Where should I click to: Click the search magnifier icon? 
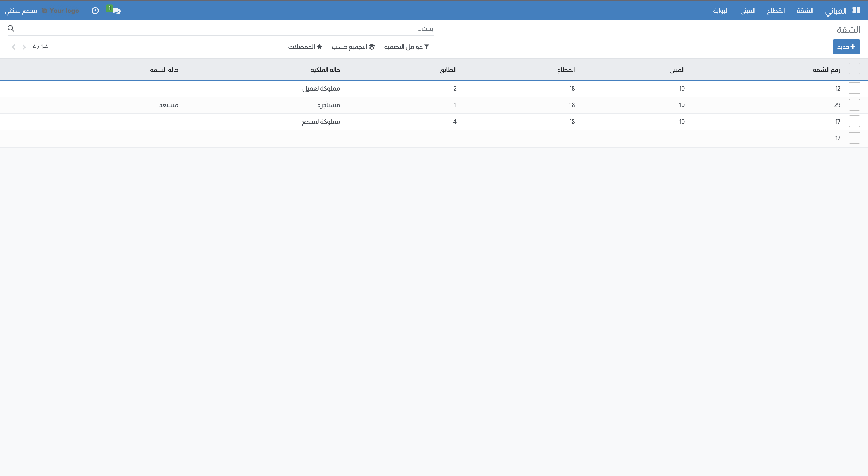pyautogui.click(x=11, y=28)
